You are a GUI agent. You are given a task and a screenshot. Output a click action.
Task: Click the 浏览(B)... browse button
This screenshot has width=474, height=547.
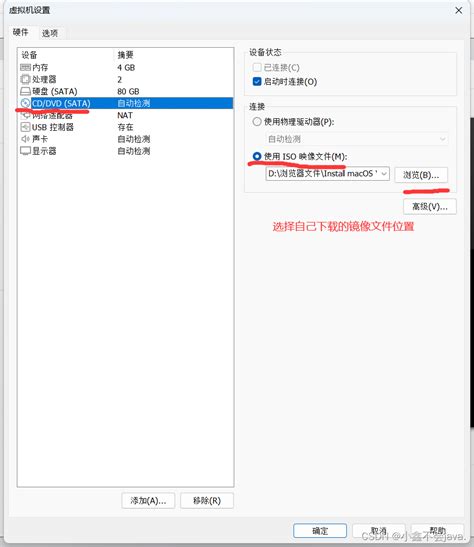pyautogui.click(x=421, y=175)
